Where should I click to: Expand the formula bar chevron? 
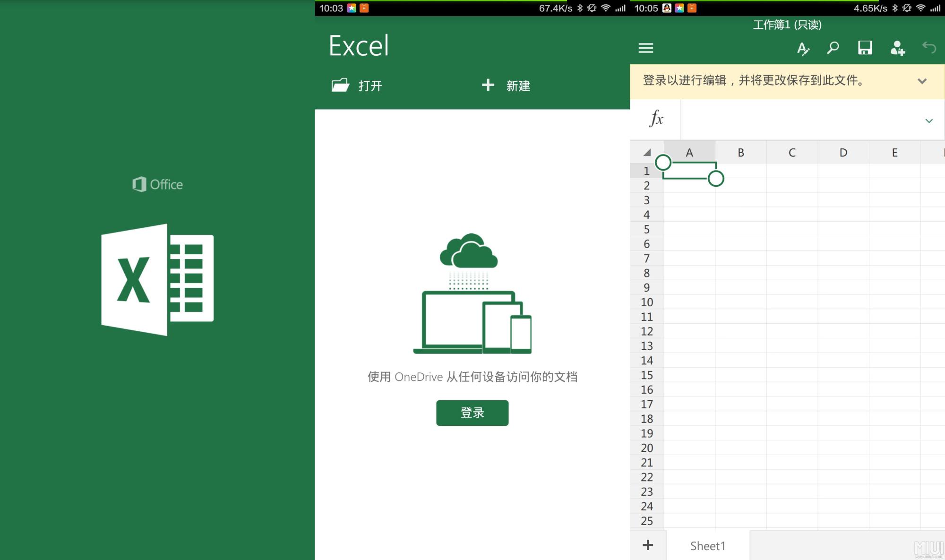[x=928, y=121]
